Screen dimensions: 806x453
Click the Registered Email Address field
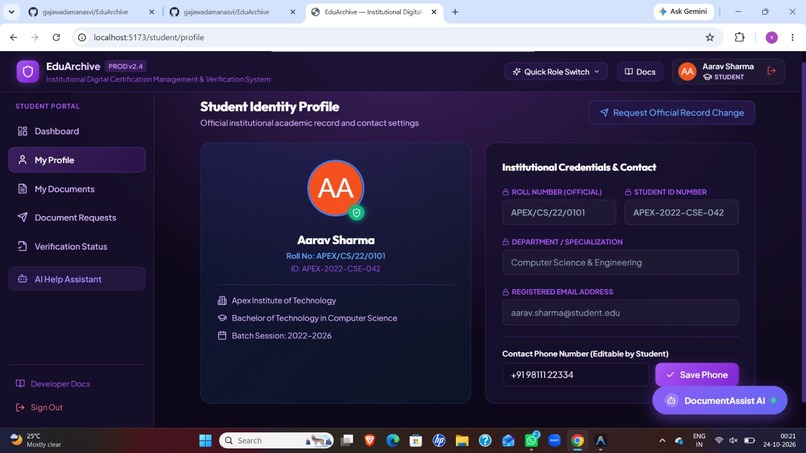[x=620, y=313]
